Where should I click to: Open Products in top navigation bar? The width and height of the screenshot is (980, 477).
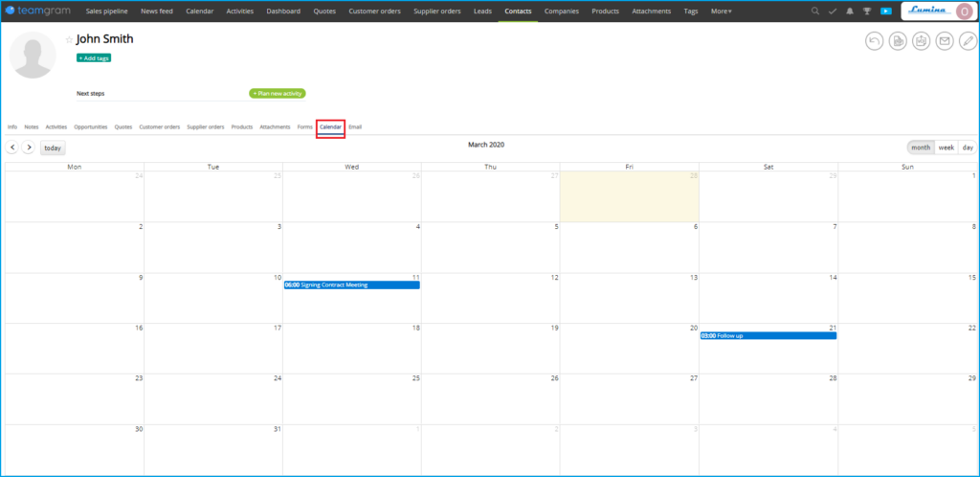(605, 11)
